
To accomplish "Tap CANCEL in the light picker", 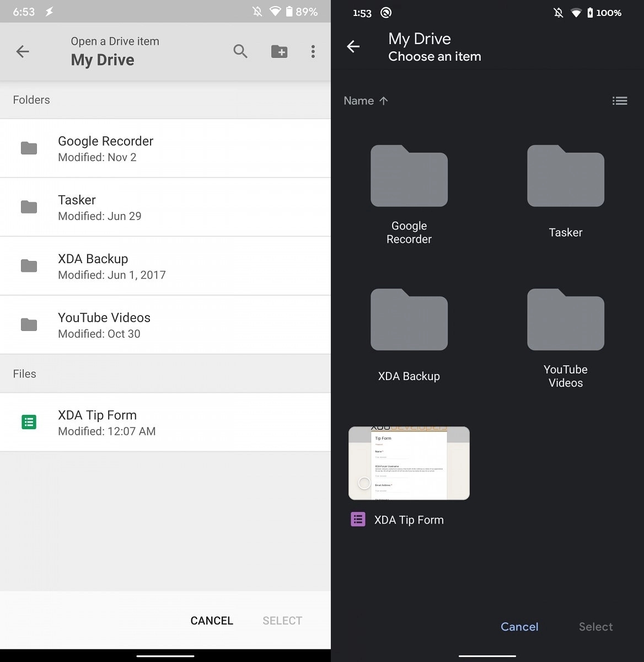I will [212, 621].
